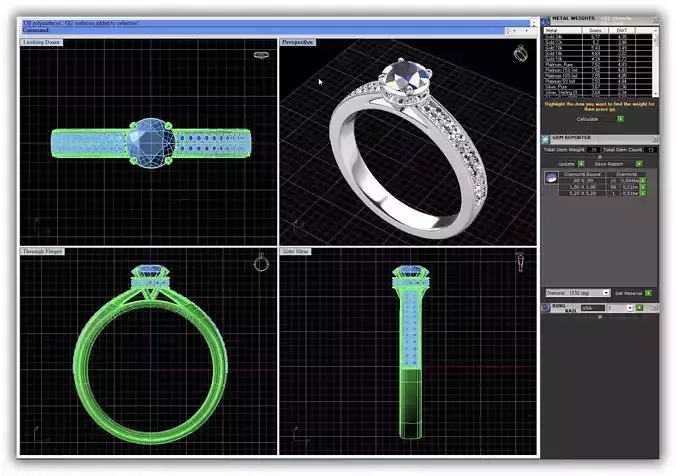Activate the Side View viewport label
The height and width of the screenshot is (476, 676).
coord(296,251)
